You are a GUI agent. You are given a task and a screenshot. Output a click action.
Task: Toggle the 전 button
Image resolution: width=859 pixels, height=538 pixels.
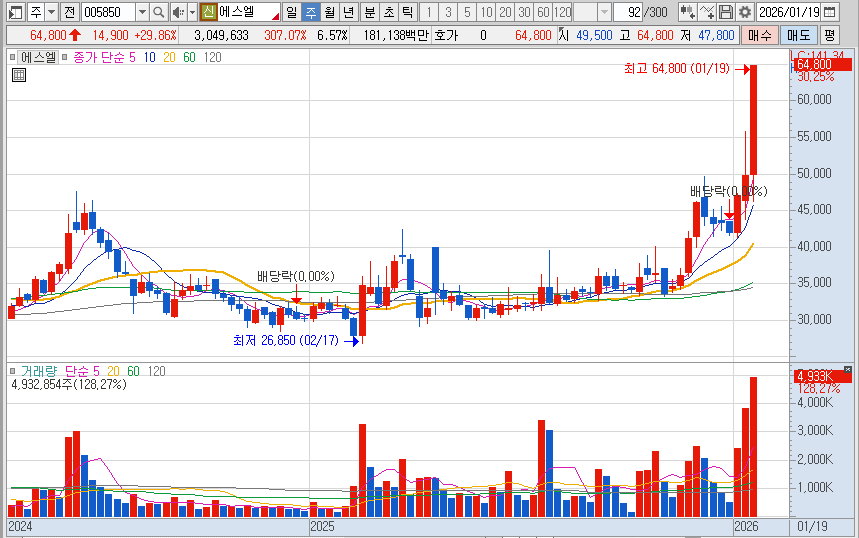(x=70, y=12)
